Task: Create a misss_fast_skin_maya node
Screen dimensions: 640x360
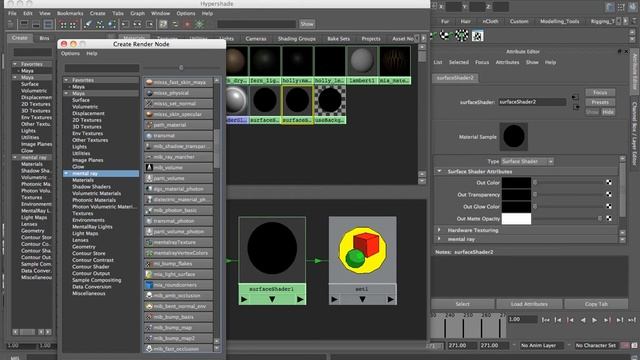Action: pos(178,82)
